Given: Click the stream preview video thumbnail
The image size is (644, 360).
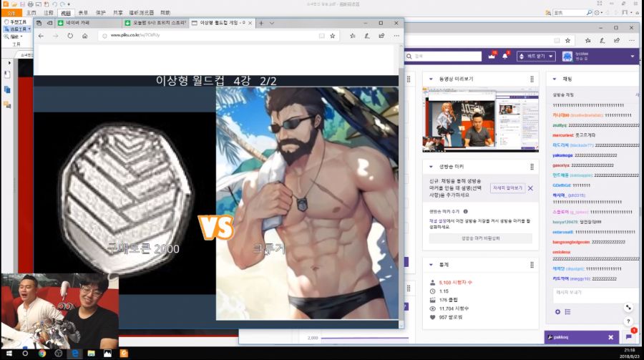Looking at the screenshot, I should coord(480,120).
